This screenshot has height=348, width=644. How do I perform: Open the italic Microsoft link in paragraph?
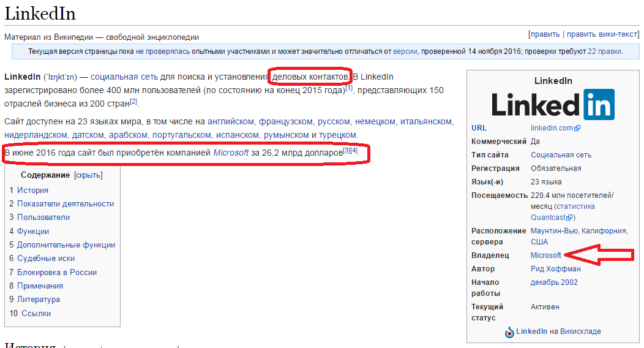[x=231, y=153]
